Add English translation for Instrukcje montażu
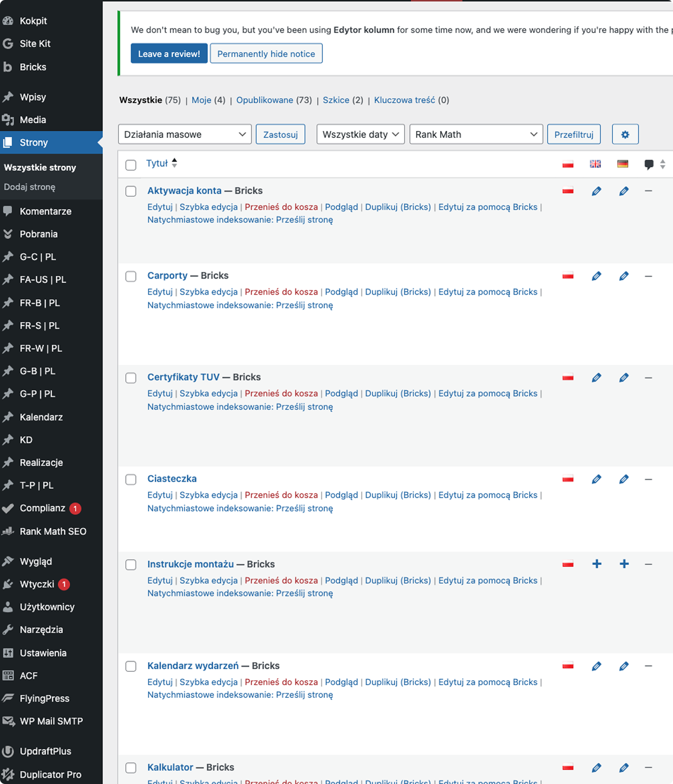 (596, 564)
